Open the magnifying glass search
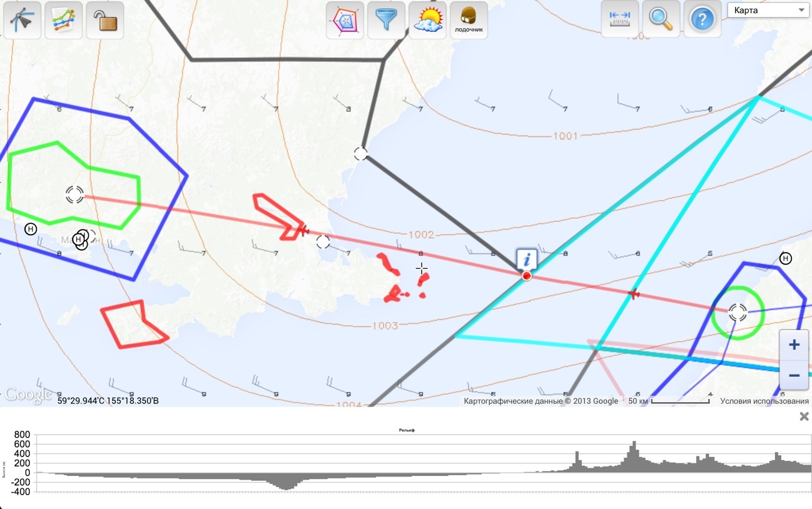 click(x=661, y=19)
